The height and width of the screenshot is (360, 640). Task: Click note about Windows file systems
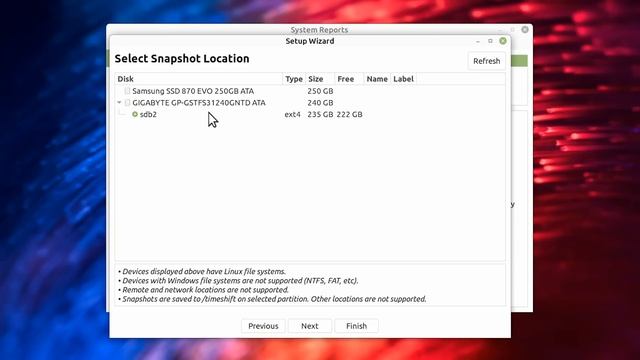coord(238,281)
